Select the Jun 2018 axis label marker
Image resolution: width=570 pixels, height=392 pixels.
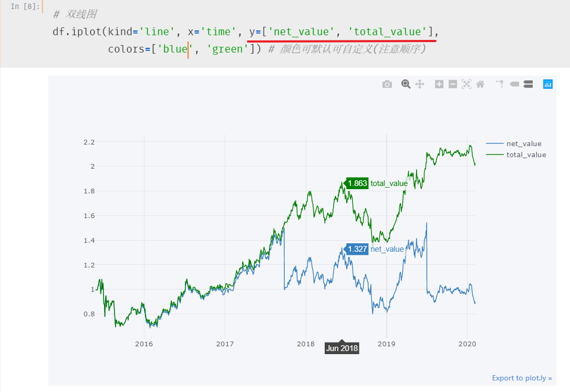pos(341,347)
